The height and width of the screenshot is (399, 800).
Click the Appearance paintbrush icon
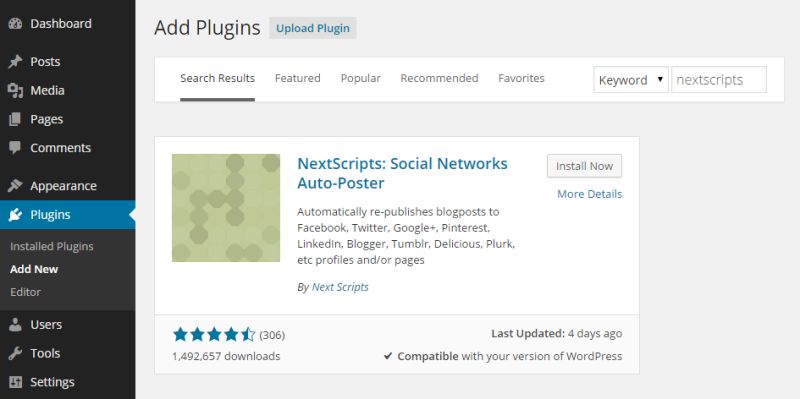(x=15, y=186)
